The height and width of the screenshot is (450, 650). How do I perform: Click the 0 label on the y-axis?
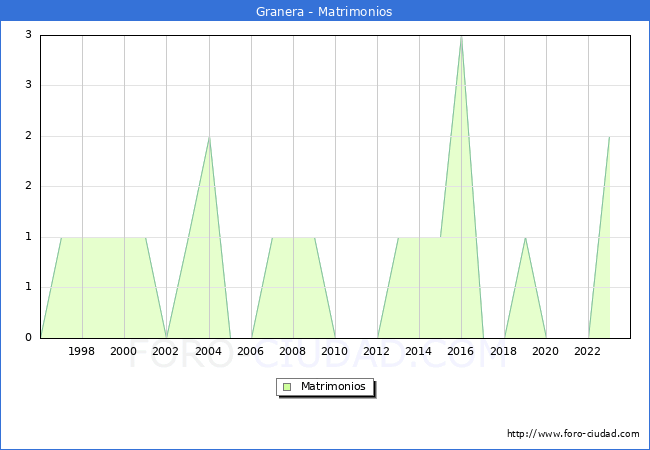point(29,338)
